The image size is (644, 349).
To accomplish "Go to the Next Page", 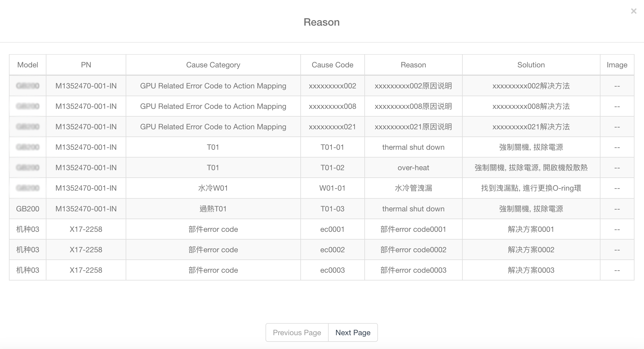I will click(353, 333).
